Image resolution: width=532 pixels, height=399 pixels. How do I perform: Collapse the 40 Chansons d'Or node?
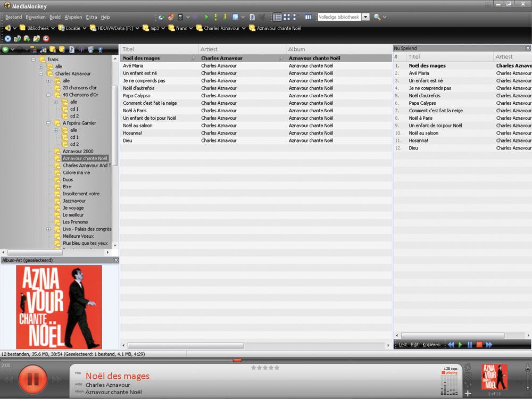(x=48, y=95)
